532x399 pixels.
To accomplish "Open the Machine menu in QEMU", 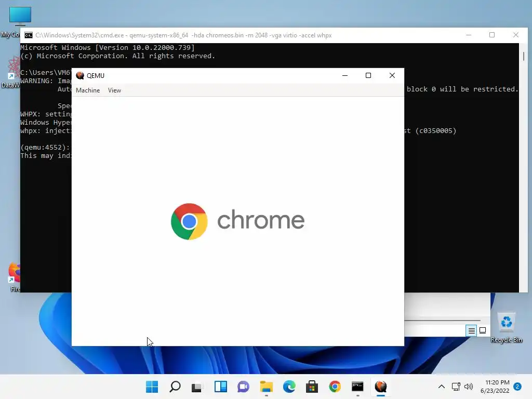I will [x=88, y=90].
